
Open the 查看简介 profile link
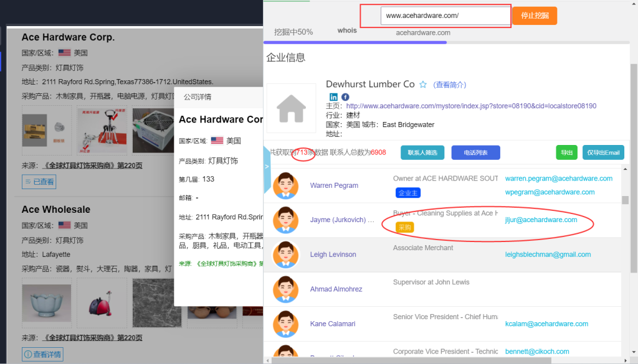click(450, 85)
